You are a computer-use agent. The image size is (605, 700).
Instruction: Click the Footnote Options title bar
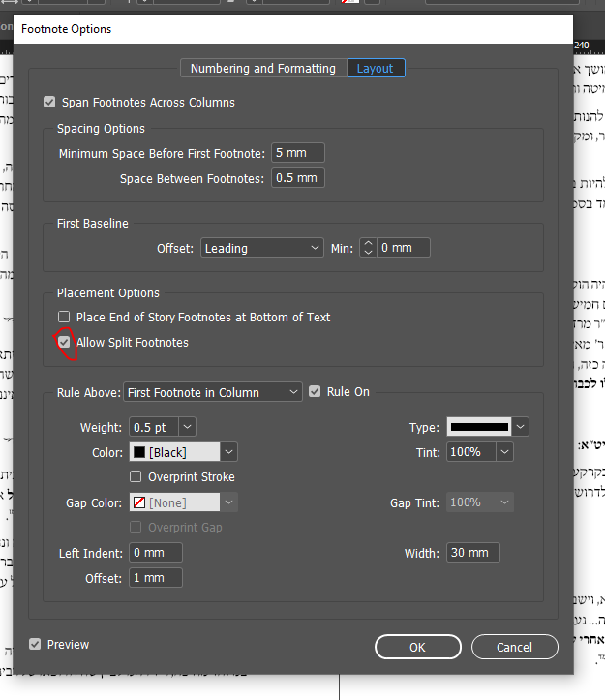click(293, 29)
